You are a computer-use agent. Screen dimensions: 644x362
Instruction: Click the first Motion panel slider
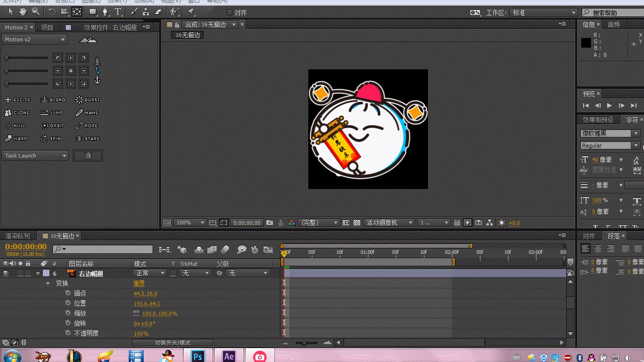coord(27,58)
